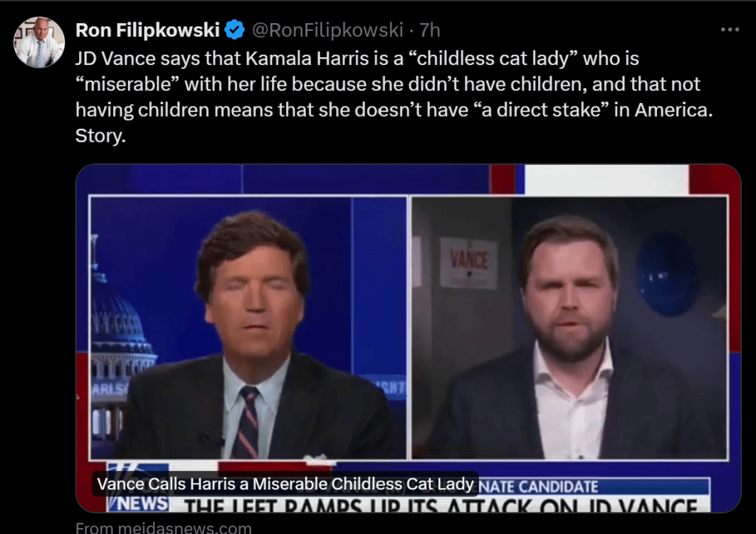Click the Fox News logo in the video
This screenshot has width=756, height=534.
(x=138, y=487)
